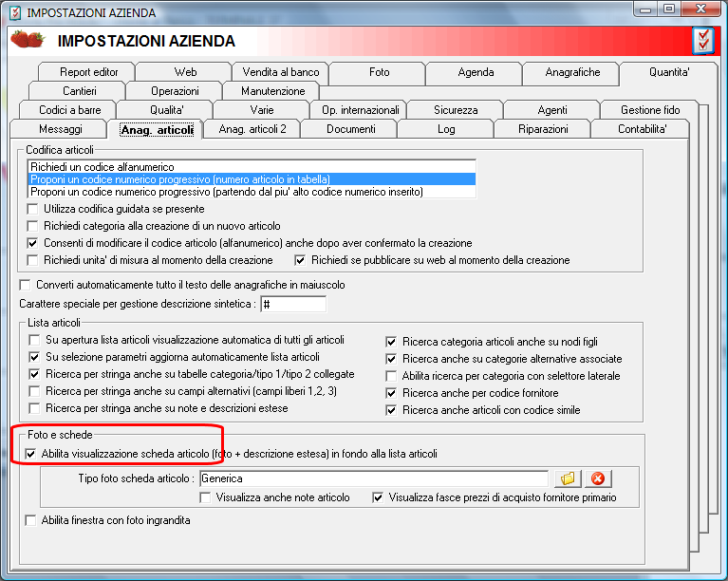
Task: Toggle 'Ricerca anche su categorie alternative associate'
Action: pyautogui.click(x=391, y=359)
